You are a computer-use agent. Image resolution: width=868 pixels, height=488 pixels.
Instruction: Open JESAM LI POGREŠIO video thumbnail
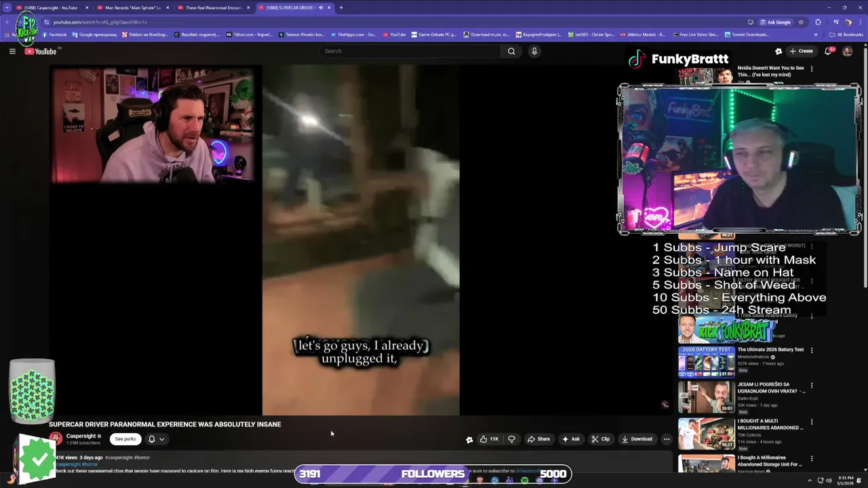706,398
